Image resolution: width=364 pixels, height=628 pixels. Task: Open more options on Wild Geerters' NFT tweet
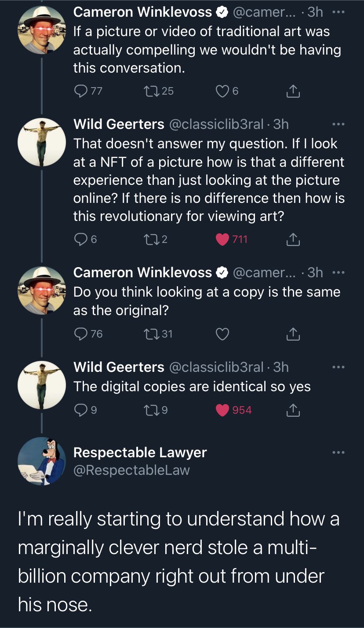coord(338,125)
